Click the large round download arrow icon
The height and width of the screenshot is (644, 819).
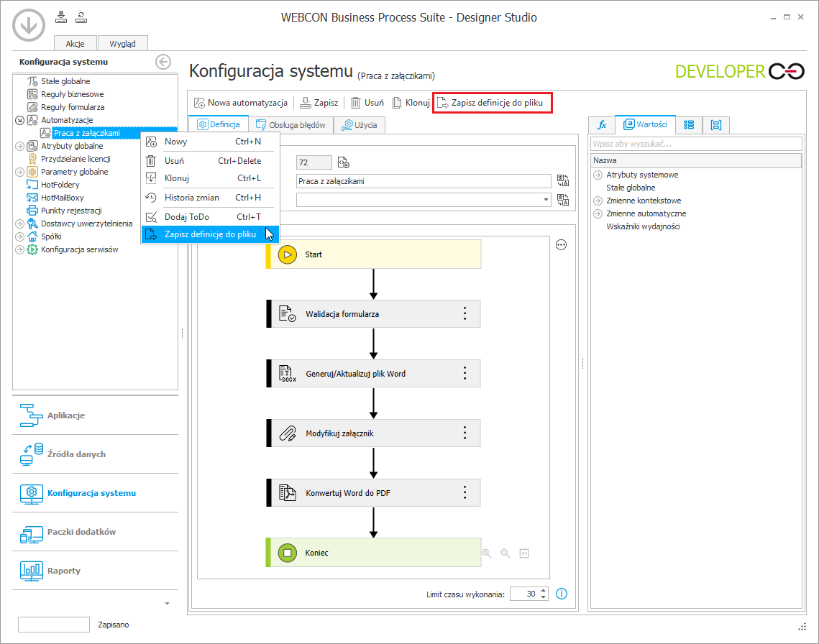click(x=29, y=24)
